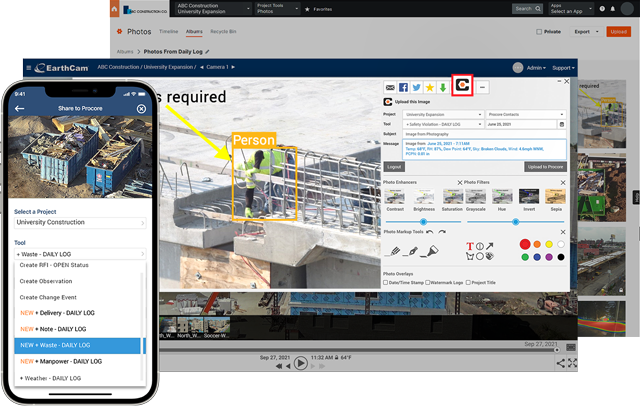Download image with the green arrow icon
640x406 pixels.
click(x=442, y=87)
